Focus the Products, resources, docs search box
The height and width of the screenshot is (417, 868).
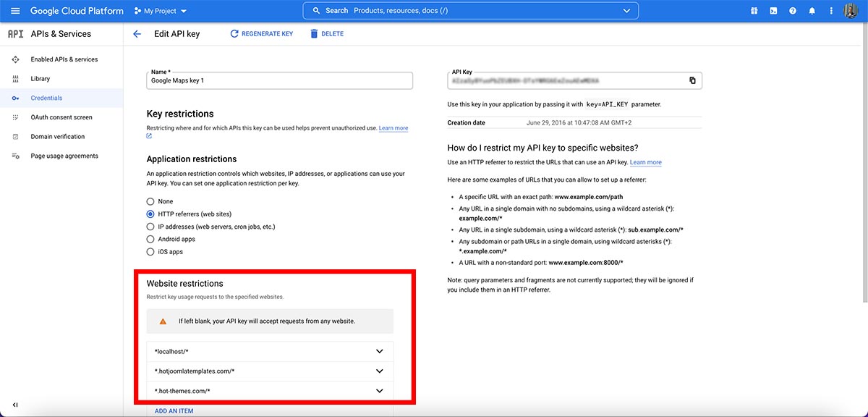point(470,11)
